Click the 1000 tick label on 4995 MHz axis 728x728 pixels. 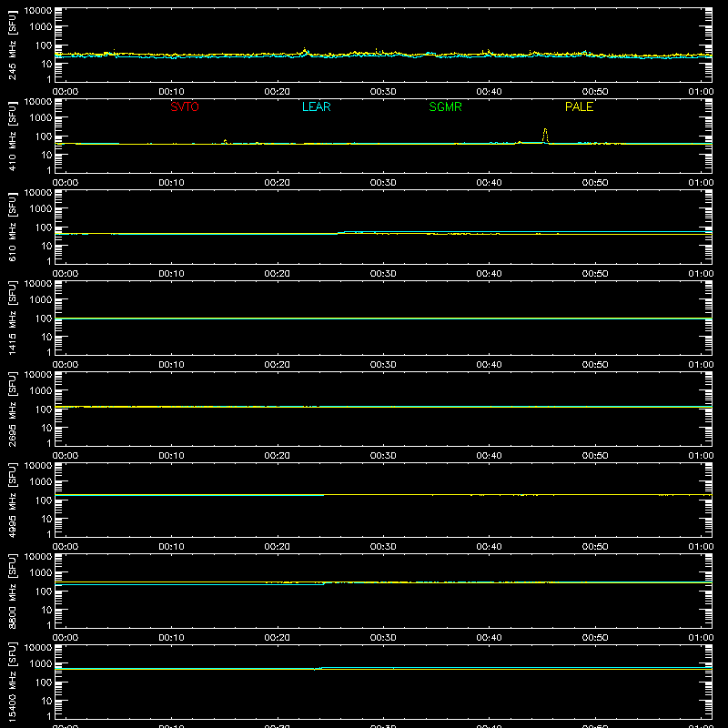(41, 482)
